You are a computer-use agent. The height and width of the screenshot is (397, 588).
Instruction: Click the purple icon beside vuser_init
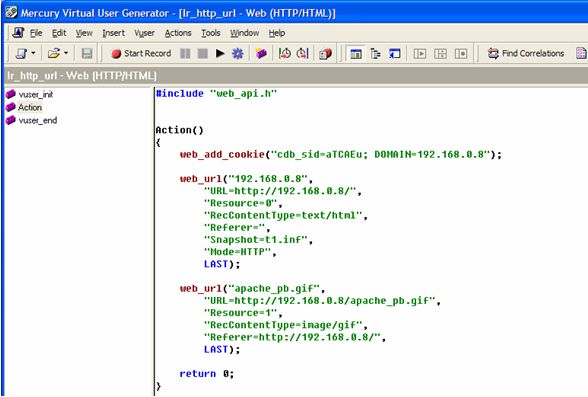[11, 94]
